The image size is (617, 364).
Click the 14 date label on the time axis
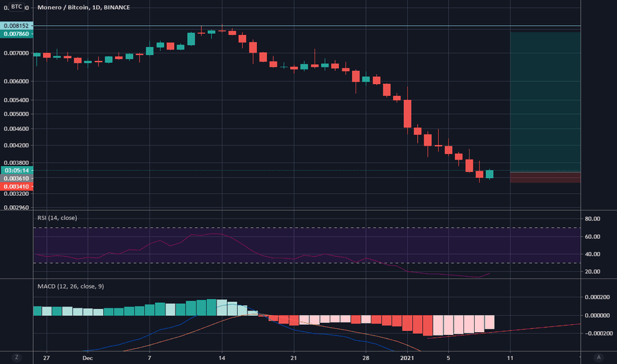(x=222, y=357)
